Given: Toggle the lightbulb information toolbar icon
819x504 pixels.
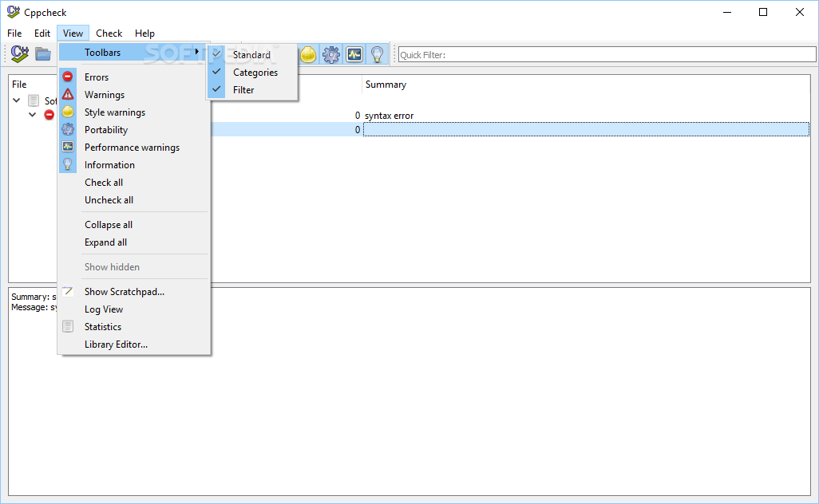Looking at the screenshot, I should [x=377, y=54].
